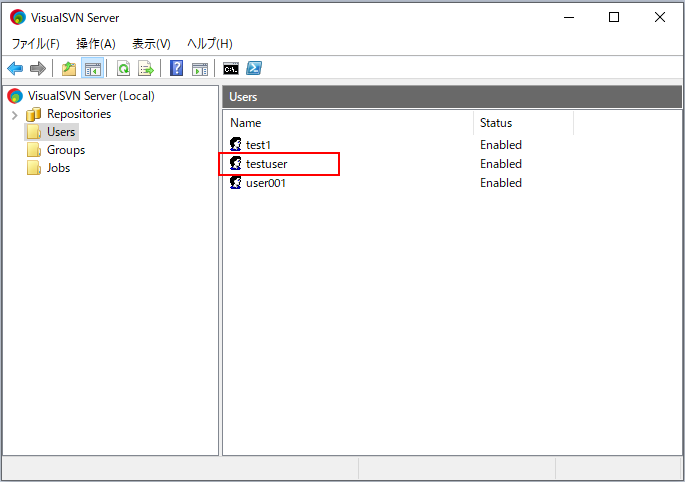
Task: Click Enabled status for test1
Action: coord(501,145)
